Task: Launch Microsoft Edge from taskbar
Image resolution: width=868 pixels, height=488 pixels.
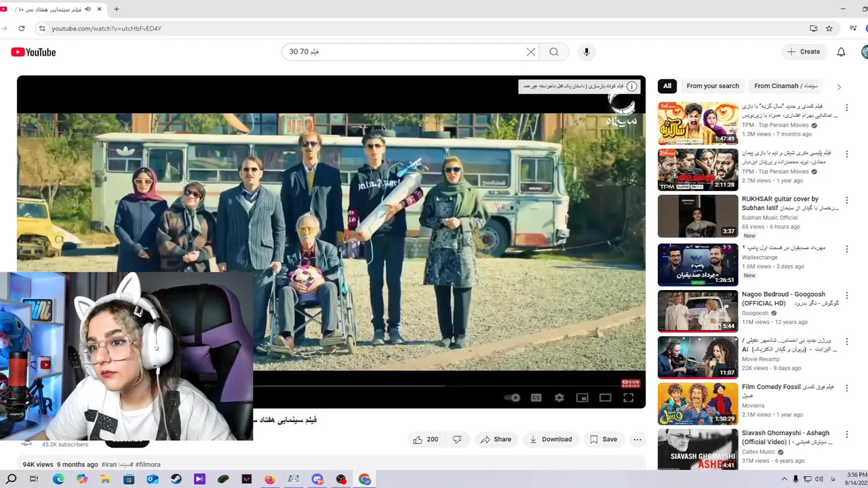Action: 58,479
